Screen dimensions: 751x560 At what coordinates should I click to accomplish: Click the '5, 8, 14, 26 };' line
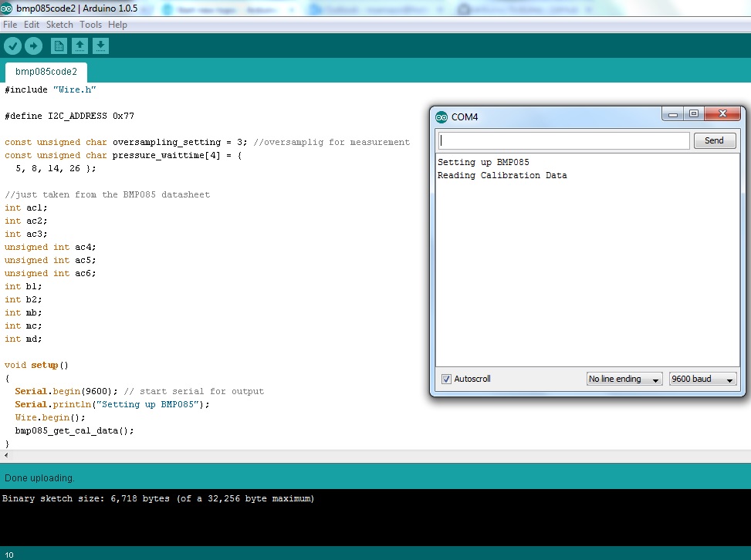[x=56, y=168]
